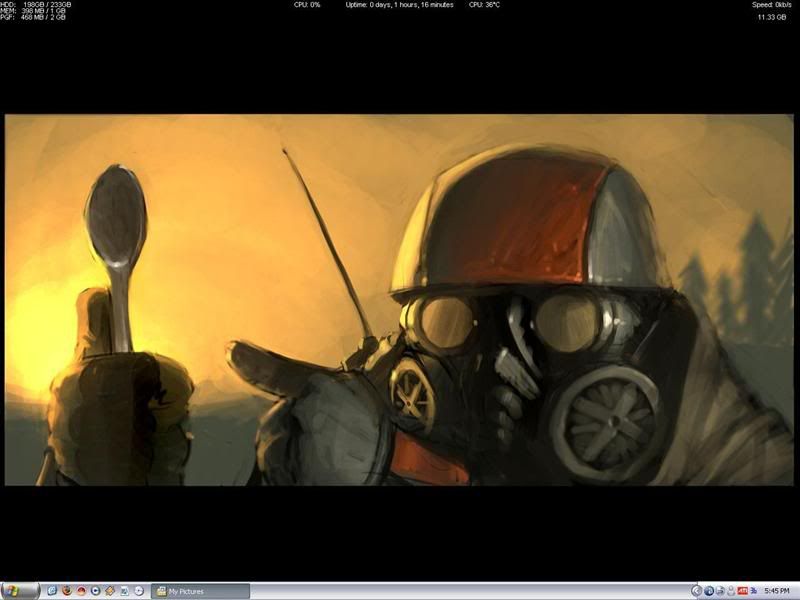Image resolution: width=800 pixels, height=600 pixels.
Task: Click the orange diamond Quick Launch icon
Action: (109, 591)
